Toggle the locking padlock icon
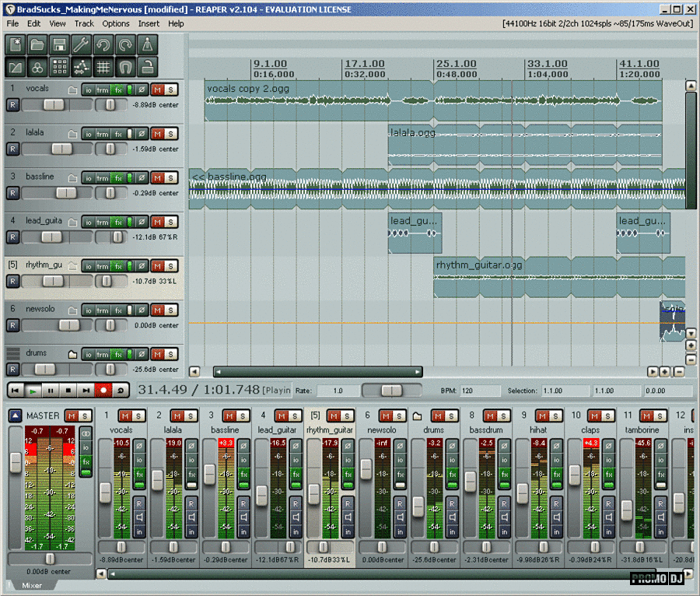The width and height of the screenshot is (700, 596). pos(147,67)
